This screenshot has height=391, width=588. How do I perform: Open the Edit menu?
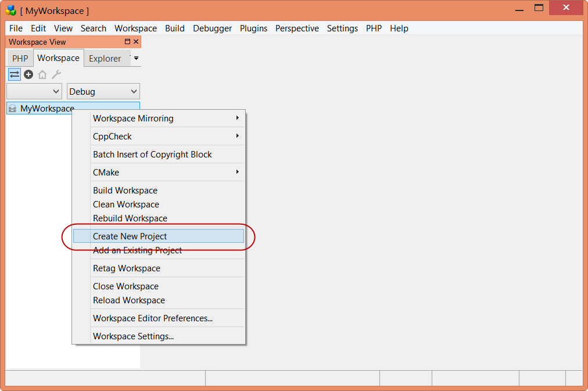click(38, 28)
